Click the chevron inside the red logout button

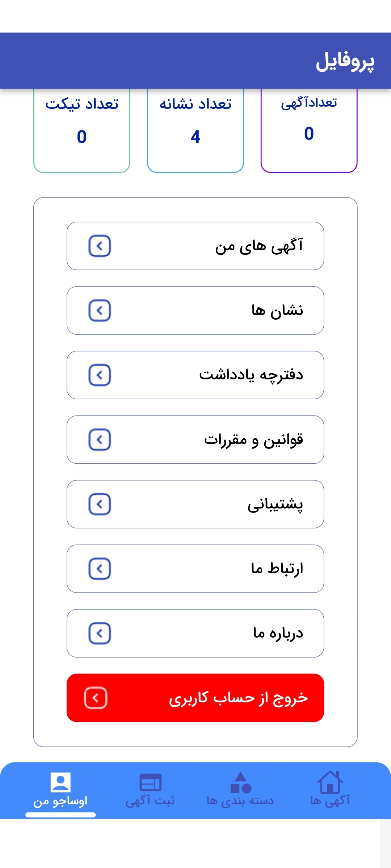tap(96, 698)
